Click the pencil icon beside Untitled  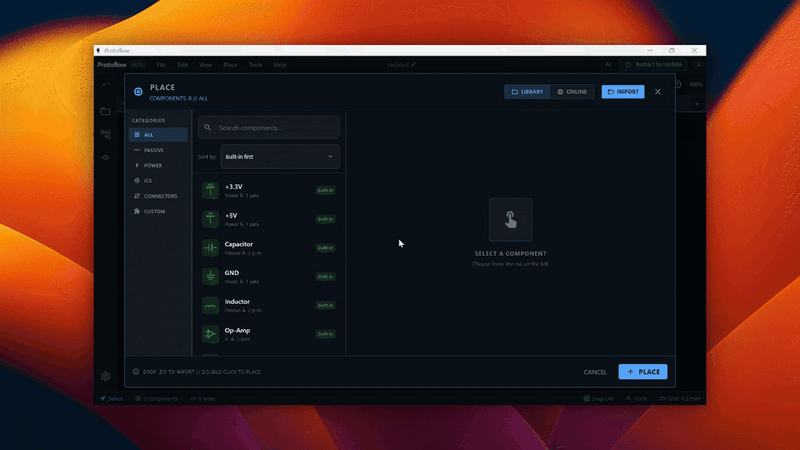pyautogui.click(x=414, y=65)
